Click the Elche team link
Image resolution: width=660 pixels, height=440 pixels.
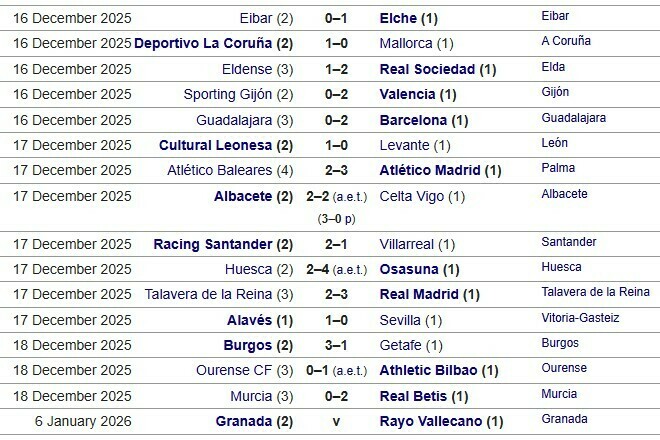coord(400,19)
